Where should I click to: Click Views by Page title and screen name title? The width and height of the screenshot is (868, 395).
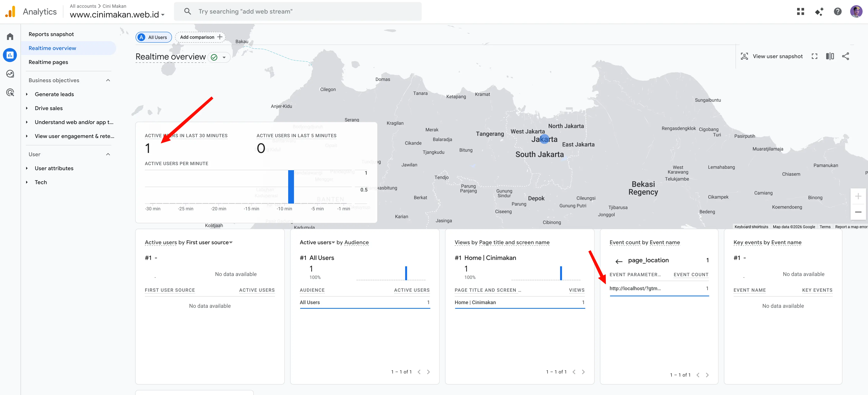click(x=502, y=242)
